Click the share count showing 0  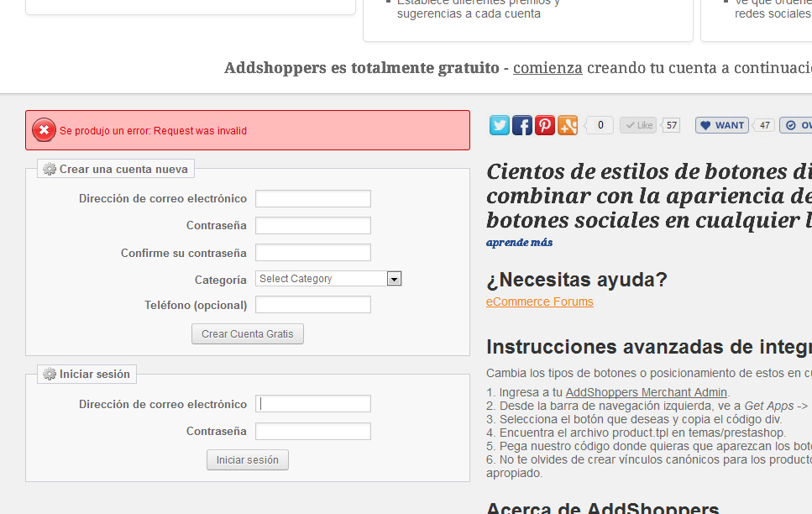[600, 125]
